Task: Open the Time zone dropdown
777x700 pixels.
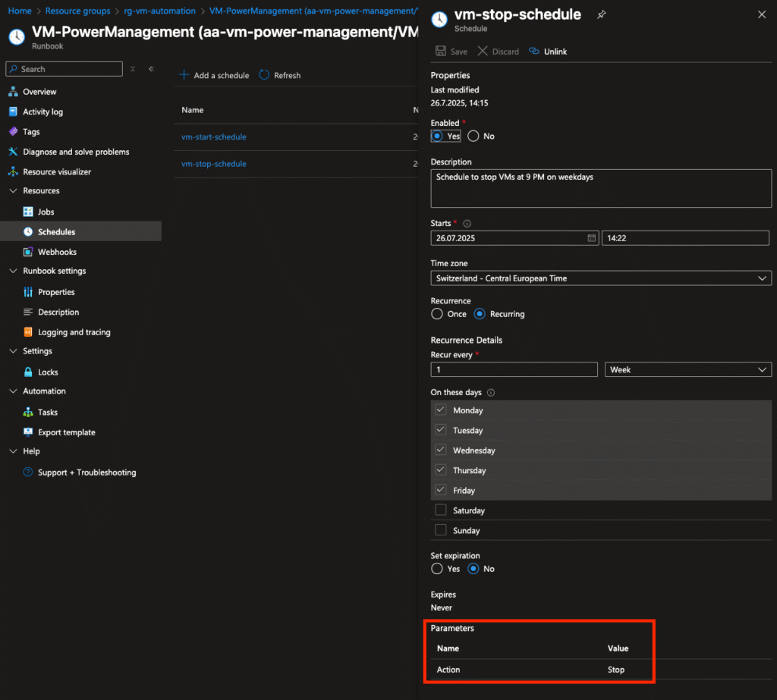Action: pyautogui.click(x=601, y=278)
